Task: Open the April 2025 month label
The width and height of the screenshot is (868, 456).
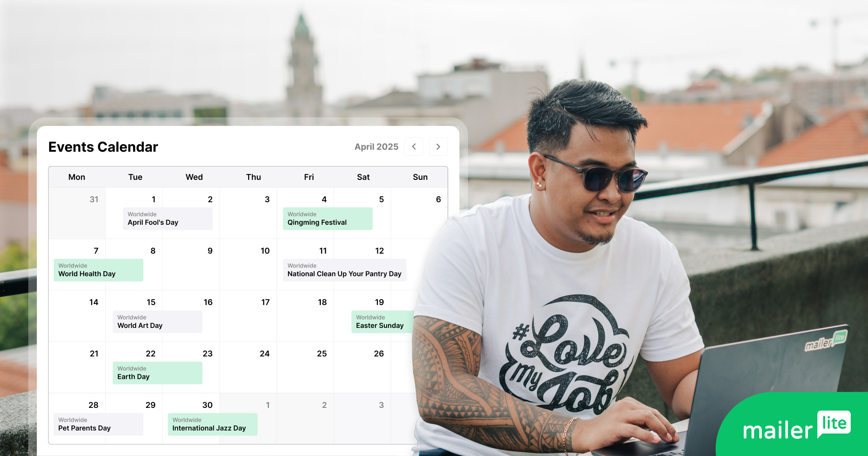Action: [376, 147]
